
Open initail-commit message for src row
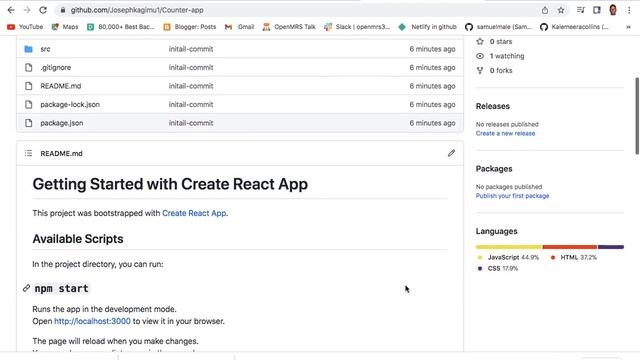click(x=191, y=49)
